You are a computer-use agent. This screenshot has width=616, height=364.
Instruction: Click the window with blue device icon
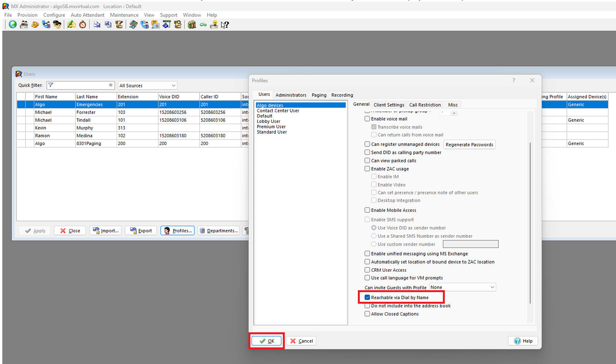[167, 25]
